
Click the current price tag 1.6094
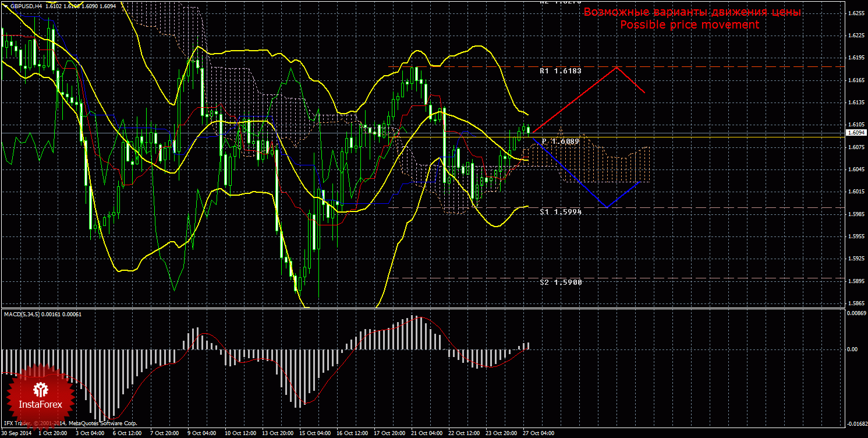(x=855, y=133)
